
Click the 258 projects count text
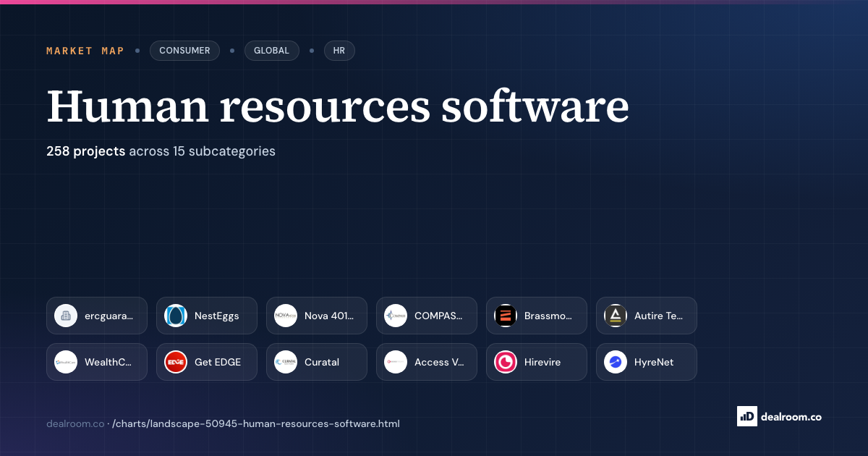[86, 151]
